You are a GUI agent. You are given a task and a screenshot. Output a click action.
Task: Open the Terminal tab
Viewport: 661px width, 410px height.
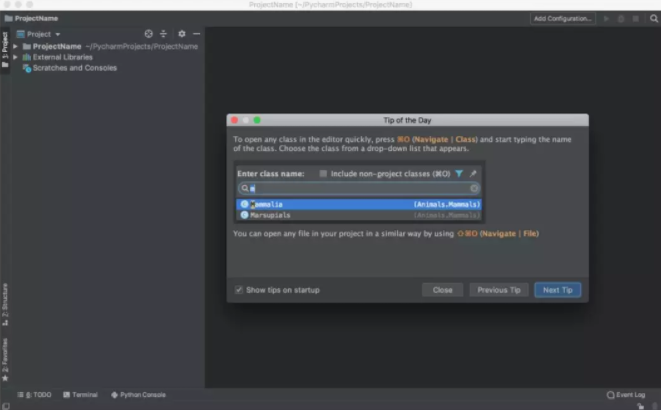coord(81,395)
